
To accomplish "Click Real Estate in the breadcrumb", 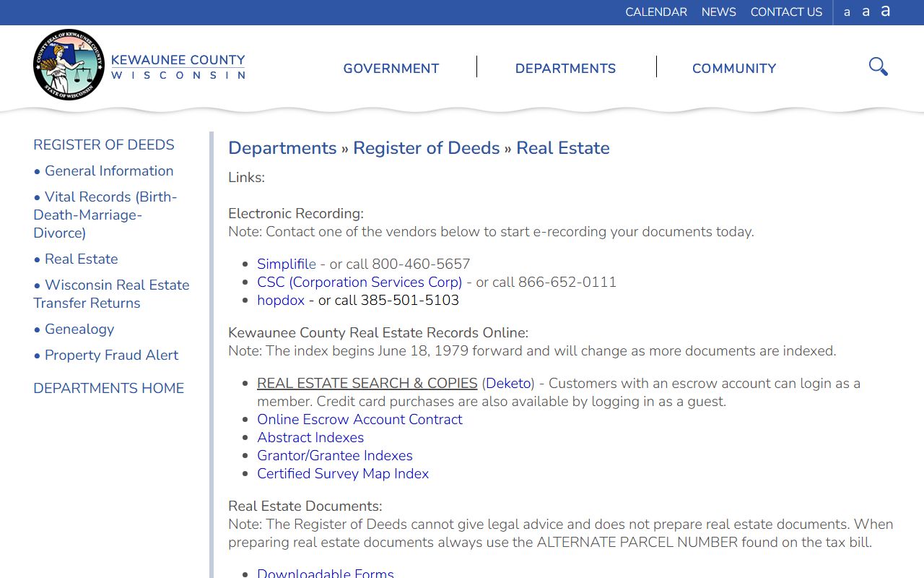I will (563, 148).
